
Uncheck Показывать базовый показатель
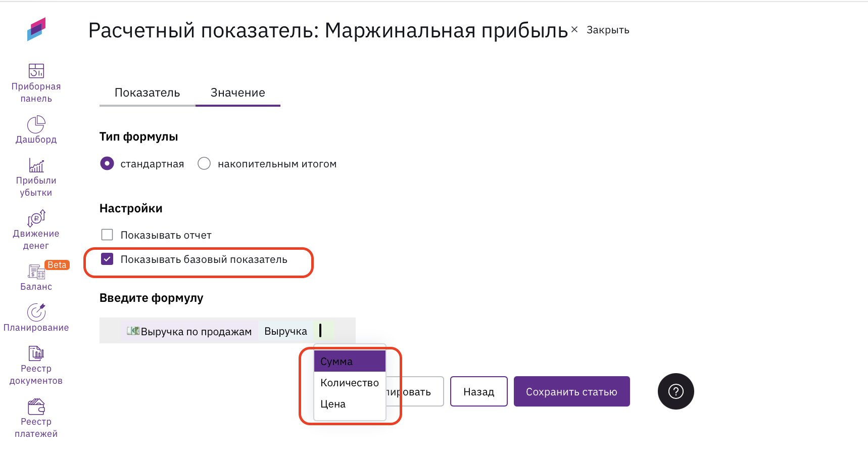(x=107, y=259)
